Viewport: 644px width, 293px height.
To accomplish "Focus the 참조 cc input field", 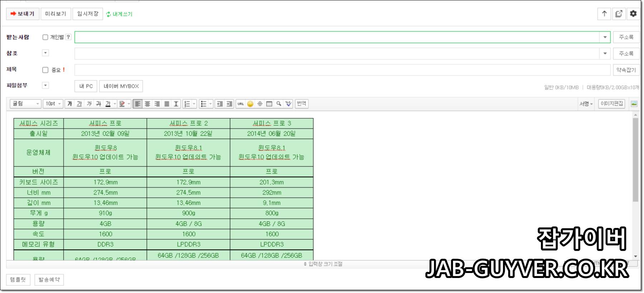I will (x=337, y=54).
